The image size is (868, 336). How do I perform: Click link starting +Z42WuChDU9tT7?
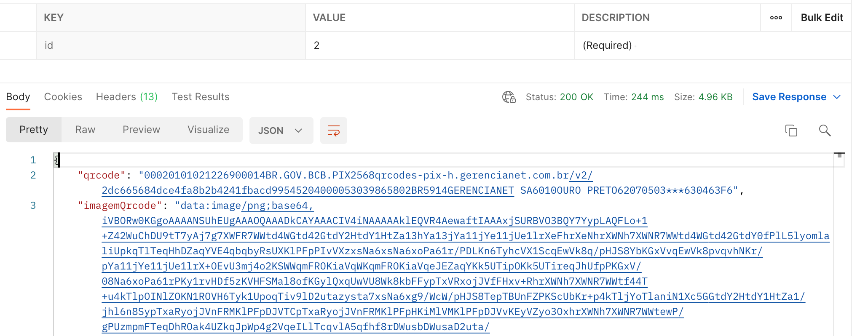click(466, 236)
